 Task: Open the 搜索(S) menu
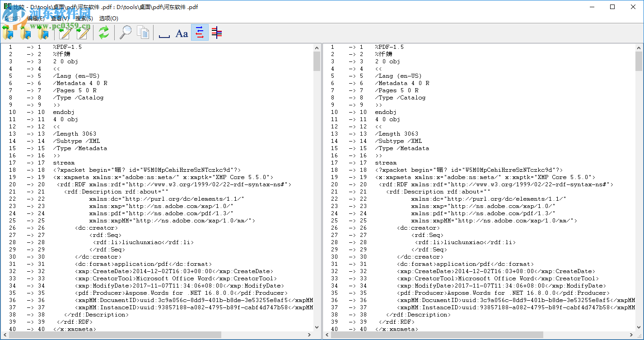(x=84, y=19)
